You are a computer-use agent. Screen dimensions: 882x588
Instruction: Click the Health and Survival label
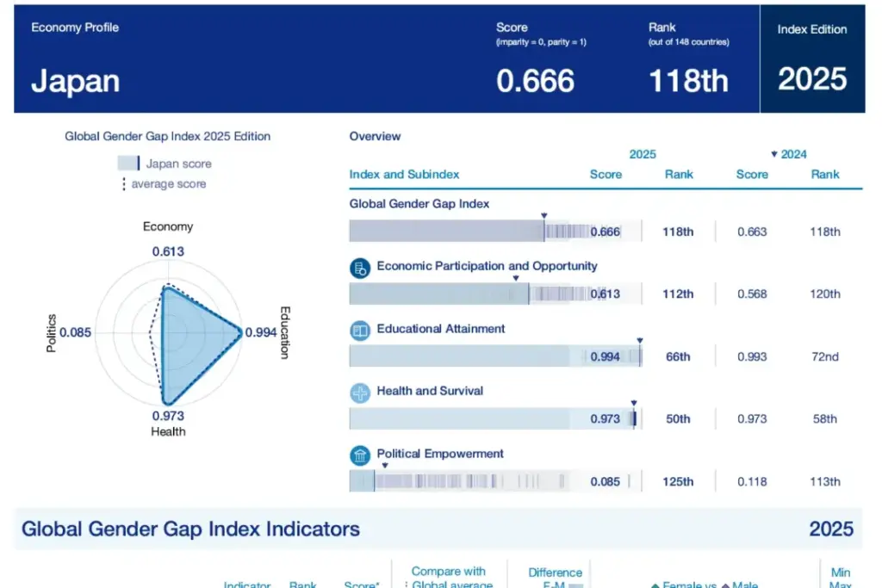click(430, 391)
